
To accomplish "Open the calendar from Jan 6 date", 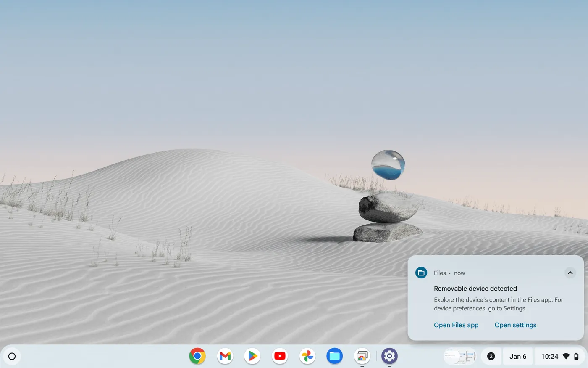I will pos(518,356).
